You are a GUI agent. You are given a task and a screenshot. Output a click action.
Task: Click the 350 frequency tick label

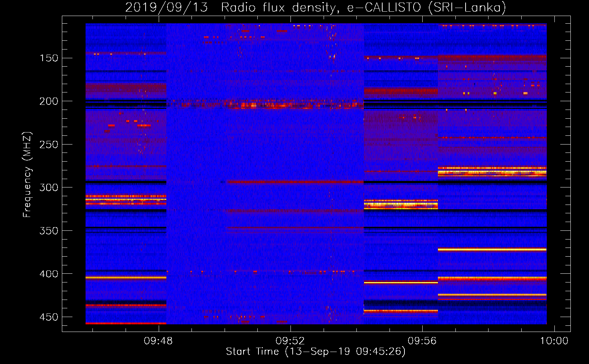point(49,231)
